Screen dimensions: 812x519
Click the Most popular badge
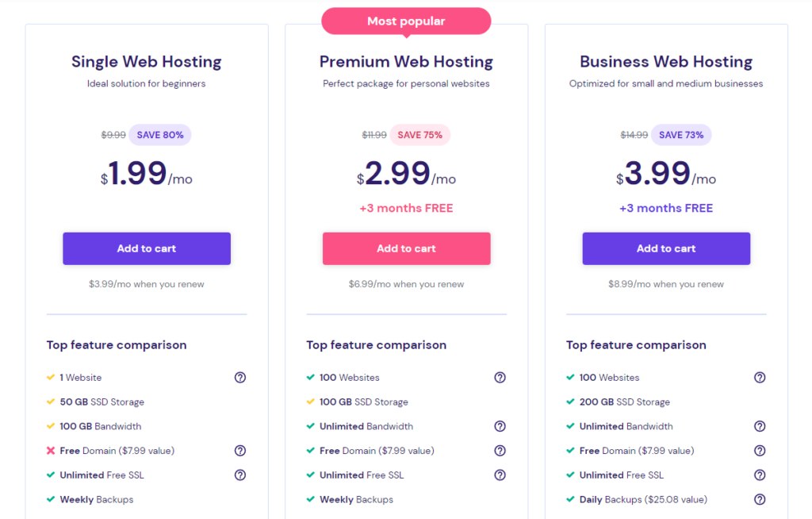pos(406,21)
